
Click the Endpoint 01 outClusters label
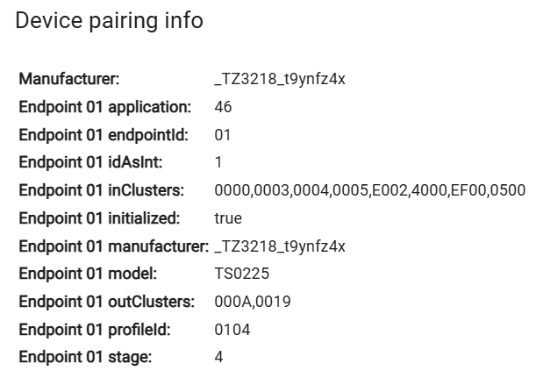tap(105, 302)
